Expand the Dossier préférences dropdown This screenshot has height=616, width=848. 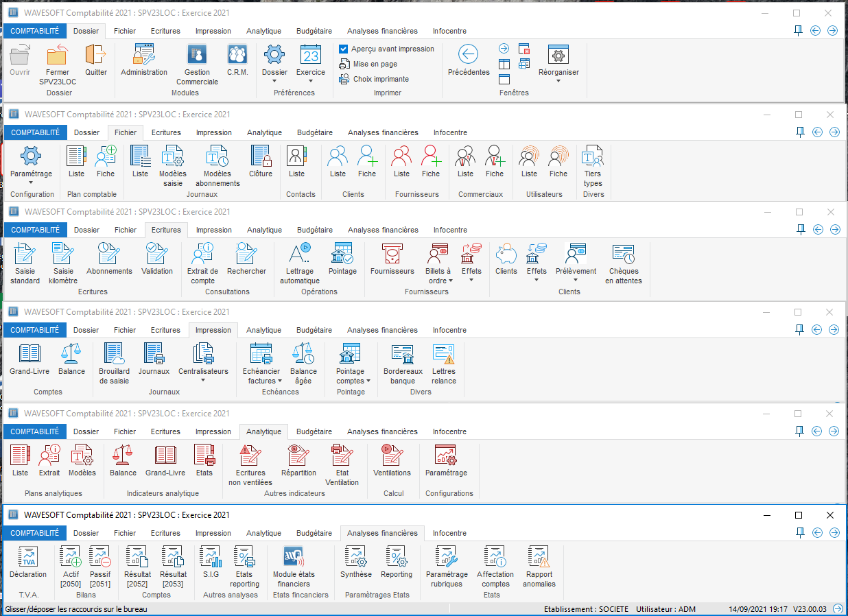click(x=274, y=81)
